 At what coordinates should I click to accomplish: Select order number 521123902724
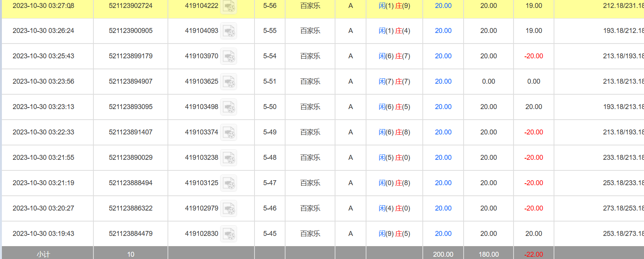point(130,6)
